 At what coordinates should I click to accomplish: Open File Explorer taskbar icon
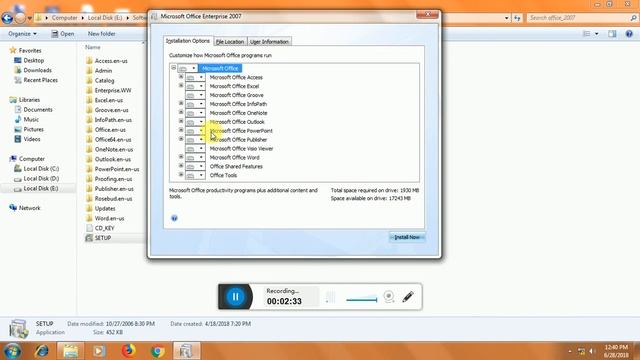70,351
